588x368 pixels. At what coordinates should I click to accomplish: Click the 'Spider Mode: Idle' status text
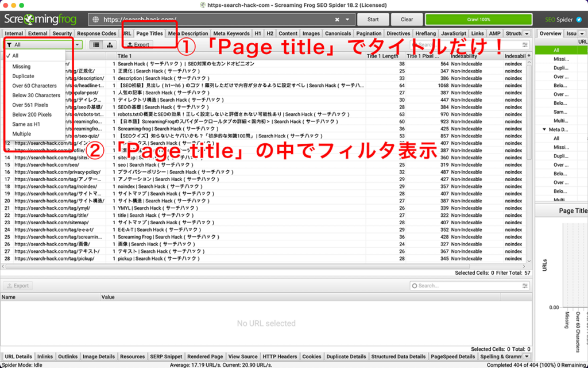click(x=22, y=365)
